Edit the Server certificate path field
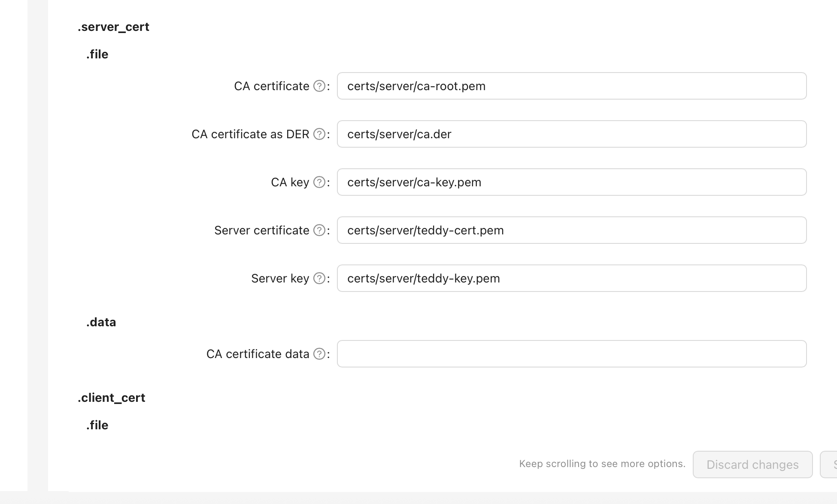 572,230
